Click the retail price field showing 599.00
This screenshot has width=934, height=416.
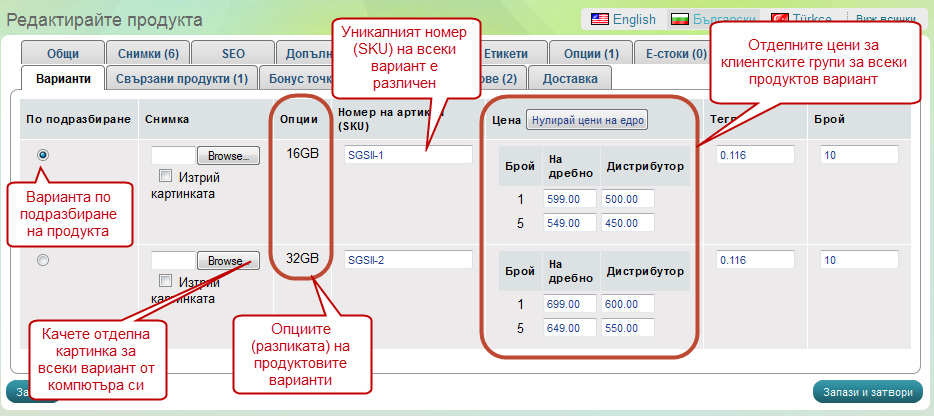[x=569, y=198]
